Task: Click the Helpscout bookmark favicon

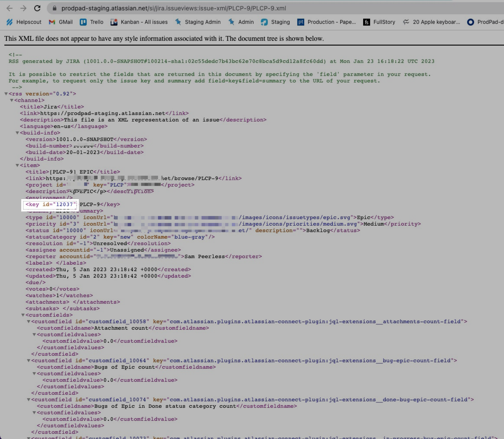Action: click(x=10, y=22)
